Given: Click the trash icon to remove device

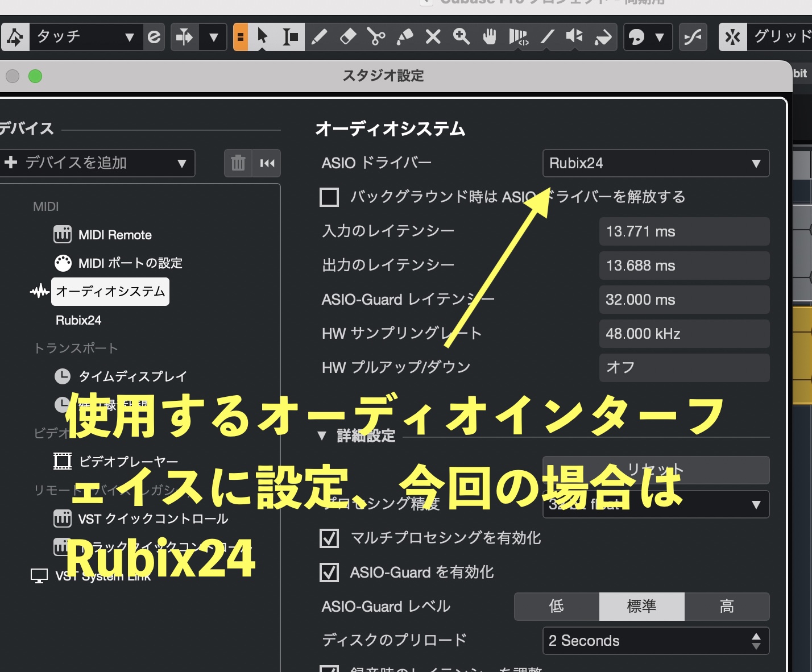Looking at the screenshot, I should tap(238, 163).
